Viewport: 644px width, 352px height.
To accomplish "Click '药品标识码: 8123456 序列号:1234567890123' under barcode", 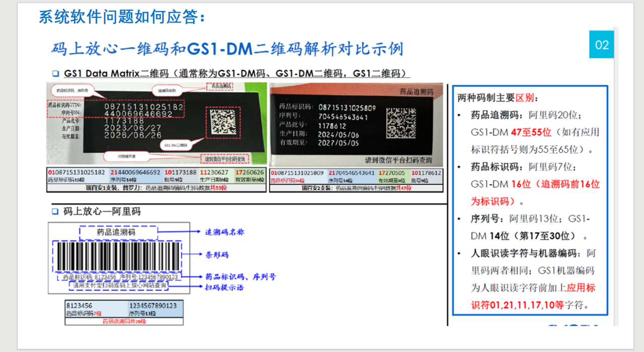I will tap(120, 277).
